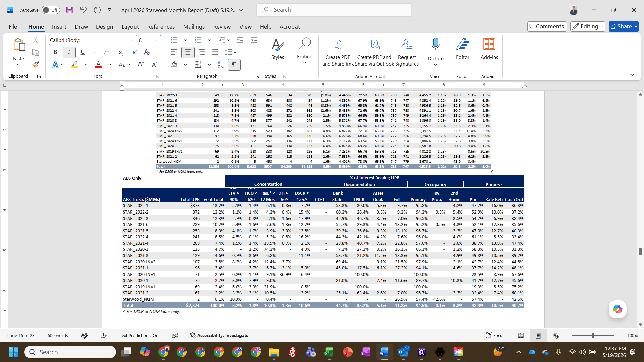Click Accessibility: Investigate status
Image resolution: width=644 pixels, height=362 pixels.
[x=219, y=336]
